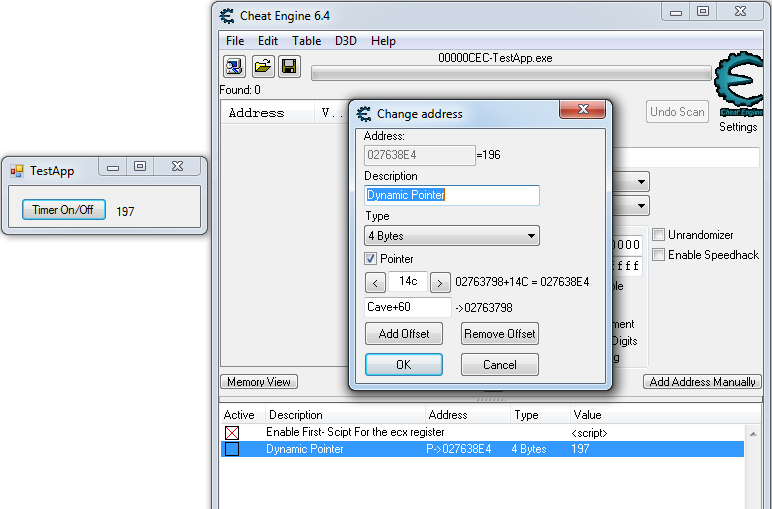Screen dimensions: 772x509
Task: Click the Value column header
Action: coord(587,415)
